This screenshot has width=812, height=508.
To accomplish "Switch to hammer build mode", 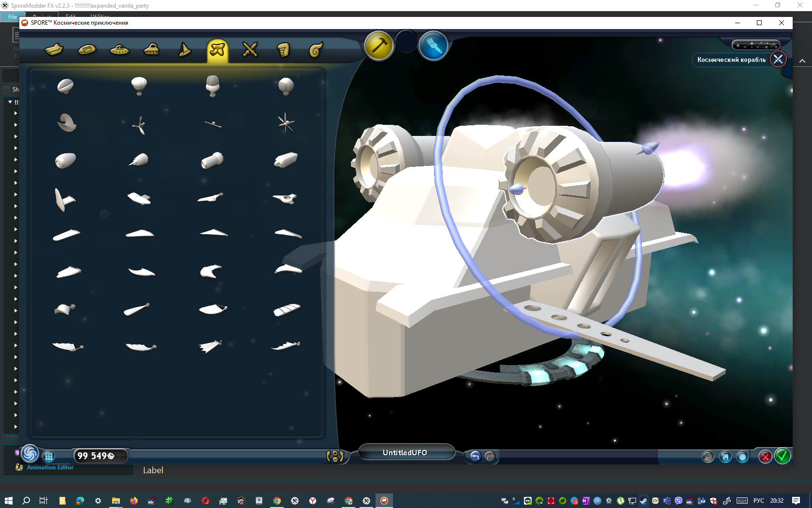I will coord(379,45).
